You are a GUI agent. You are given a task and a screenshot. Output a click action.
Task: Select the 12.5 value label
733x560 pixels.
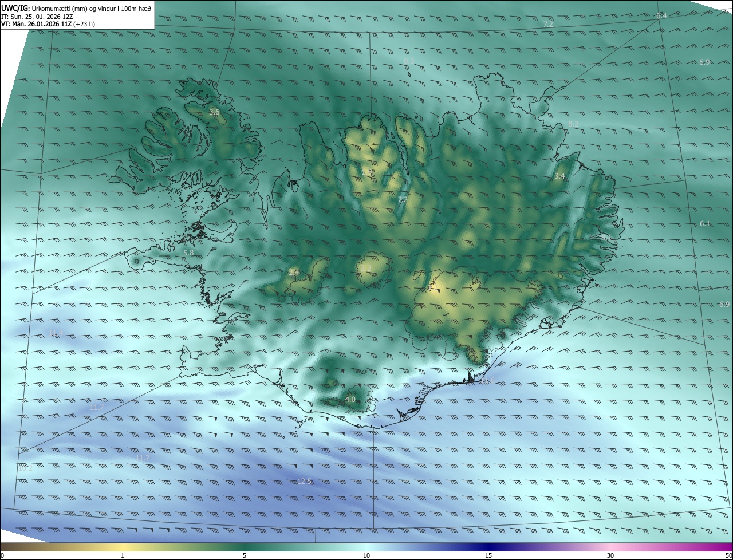[305, 482]
